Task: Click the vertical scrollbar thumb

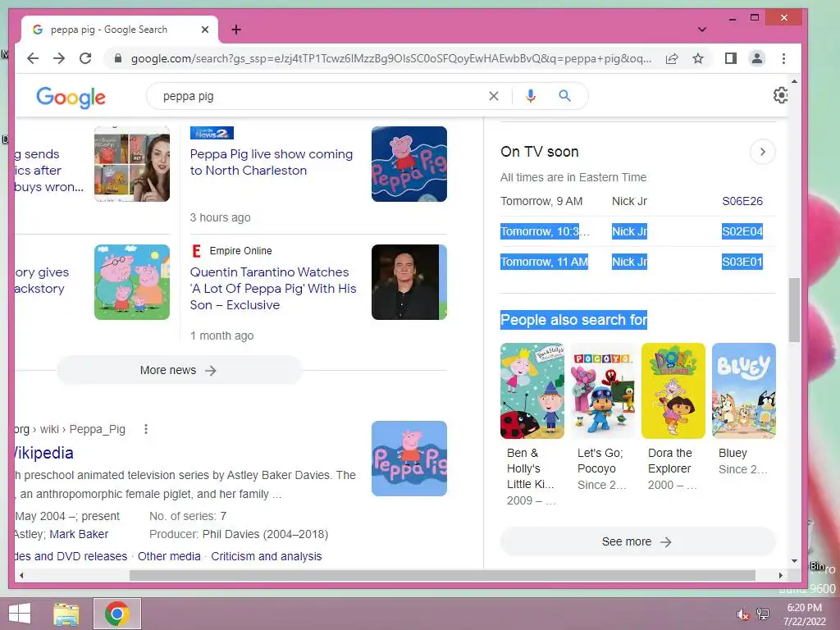Action: click(794, 309)
